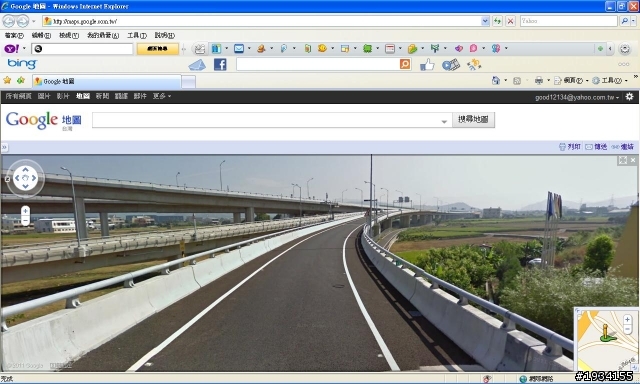The height and width of the screenshot is (384, 640).
Task: Open the 工具(O) command bar dropdown
Action: [x=610, y=80]
